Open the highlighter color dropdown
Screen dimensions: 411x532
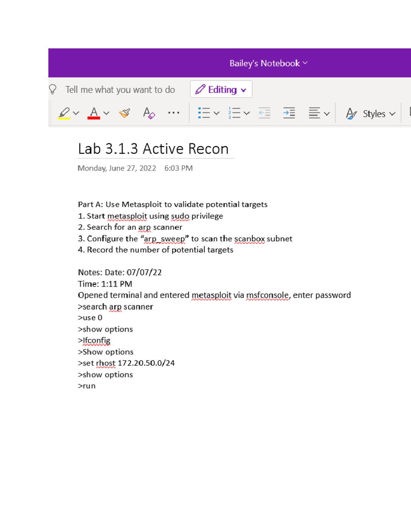click(76, 113)
